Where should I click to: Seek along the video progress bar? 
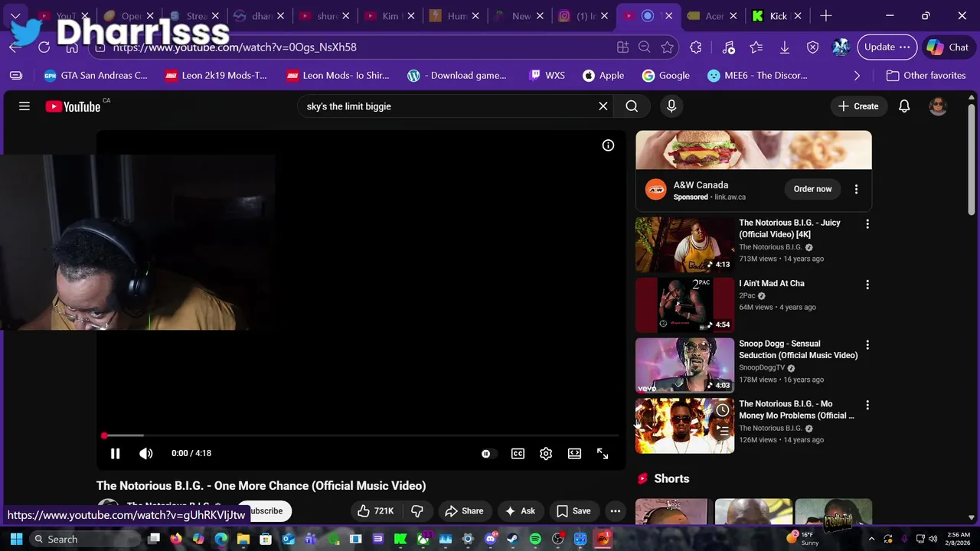click(361, 435)
